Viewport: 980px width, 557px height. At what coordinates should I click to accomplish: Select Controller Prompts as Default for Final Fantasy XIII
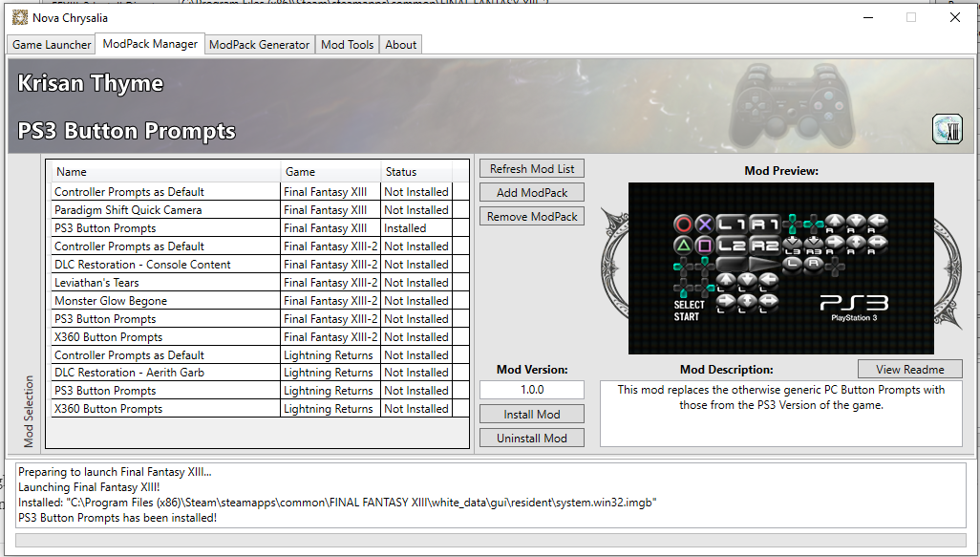click(260, 192)
